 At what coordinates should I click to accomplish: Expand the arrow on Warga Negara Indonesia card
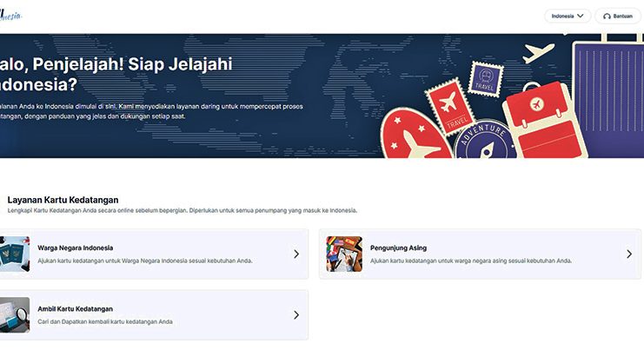pyautogui.click(x=295, y=254)
